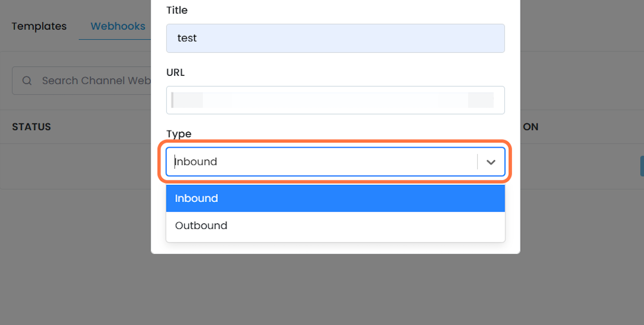Switch to the Templates tab
This screenshot has width=644, height=325.
pos(39,26)
